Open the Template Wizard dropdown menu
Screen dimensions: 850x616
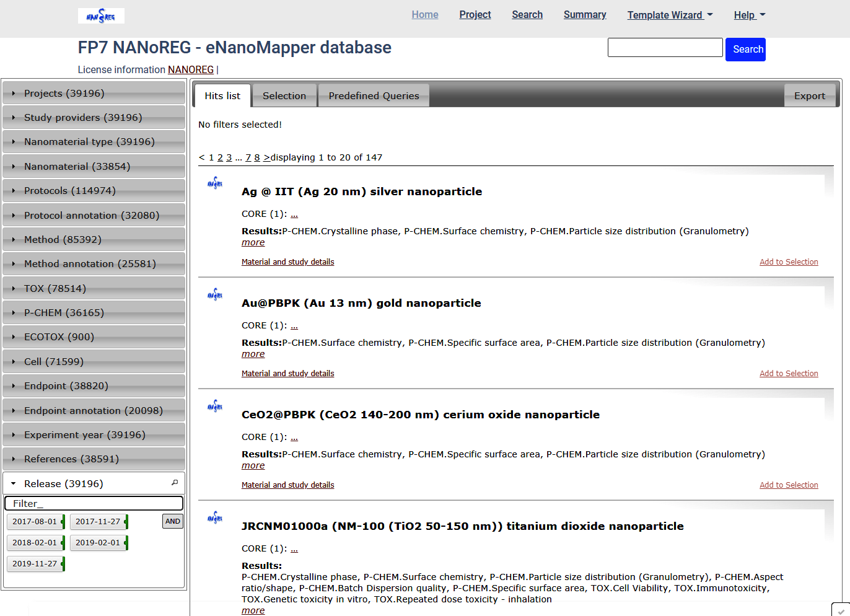(670, 15)
